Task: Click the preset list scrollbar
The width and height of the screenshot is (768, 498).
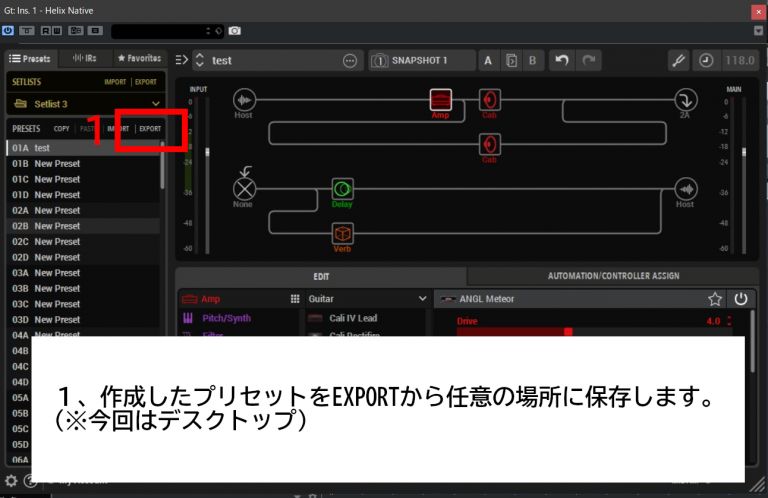Action: [162, 165]
